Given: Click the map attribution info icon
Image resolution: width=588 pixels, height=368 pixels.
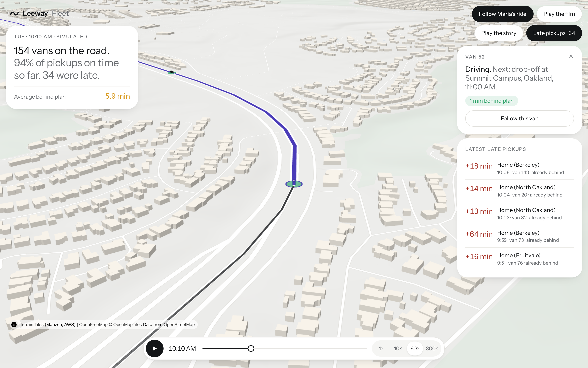Looking at the screenshot, I should [x=14, y=324].
